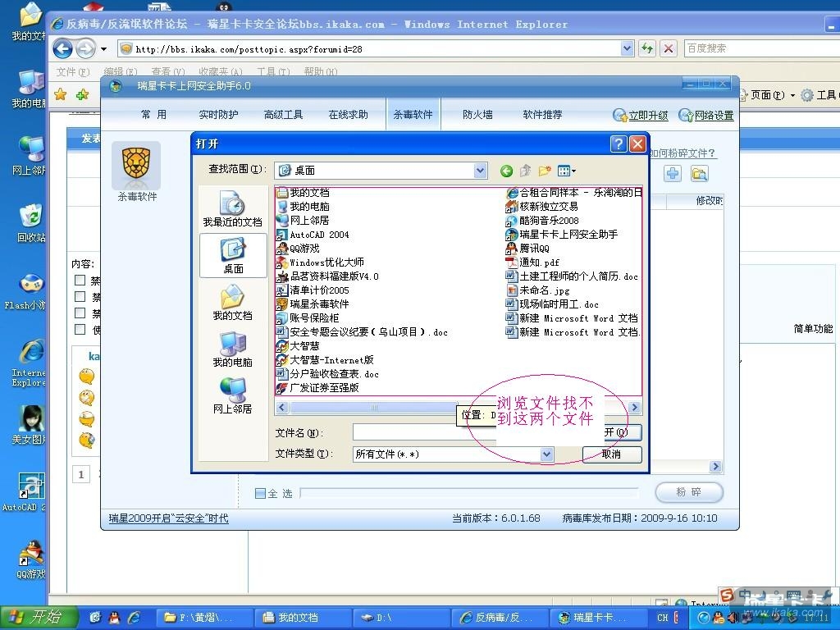840x630 pixels.
Task: Click IE refresh button
Action: [647, 48]
